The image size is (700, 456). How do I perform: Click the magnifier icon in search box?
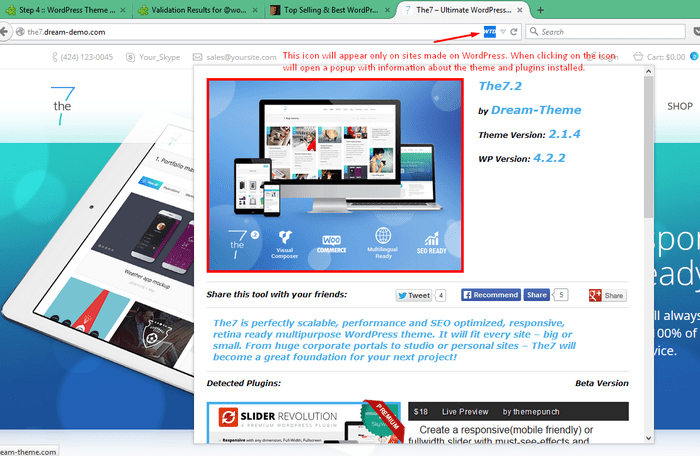pos(533,32)
